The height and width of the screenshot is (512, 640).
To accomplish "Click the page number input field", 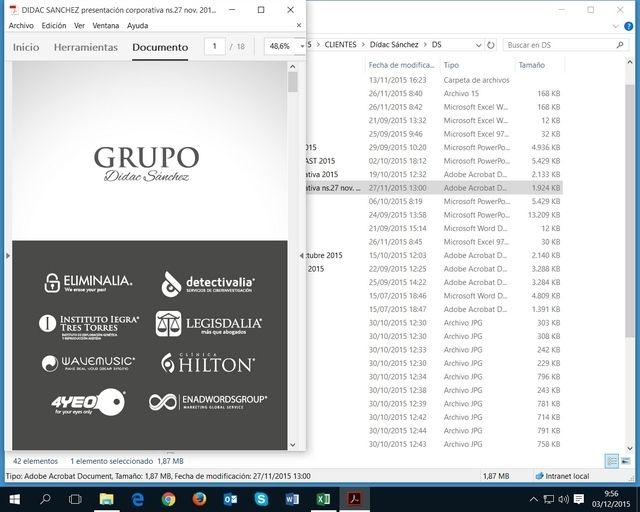I will pyautogui.click(x=214, y=47).
